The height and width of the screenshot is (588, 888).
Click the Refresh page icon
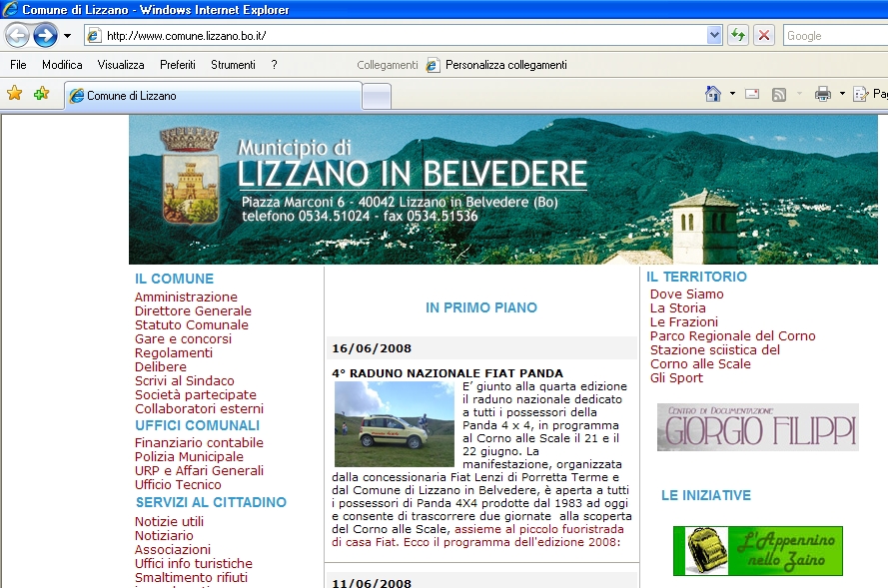coord(738,35)
